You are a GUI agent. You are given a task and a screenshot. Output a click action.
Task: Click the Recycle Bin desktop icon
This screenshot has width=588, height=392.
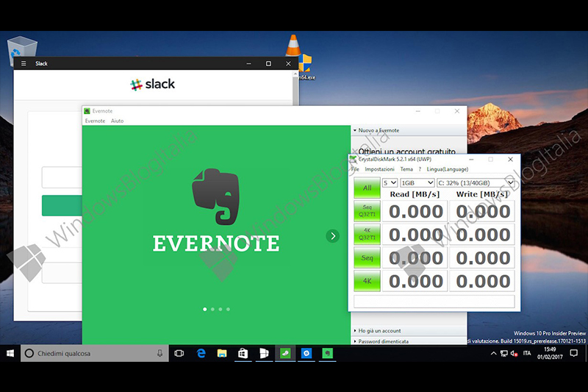click(20, 49)
